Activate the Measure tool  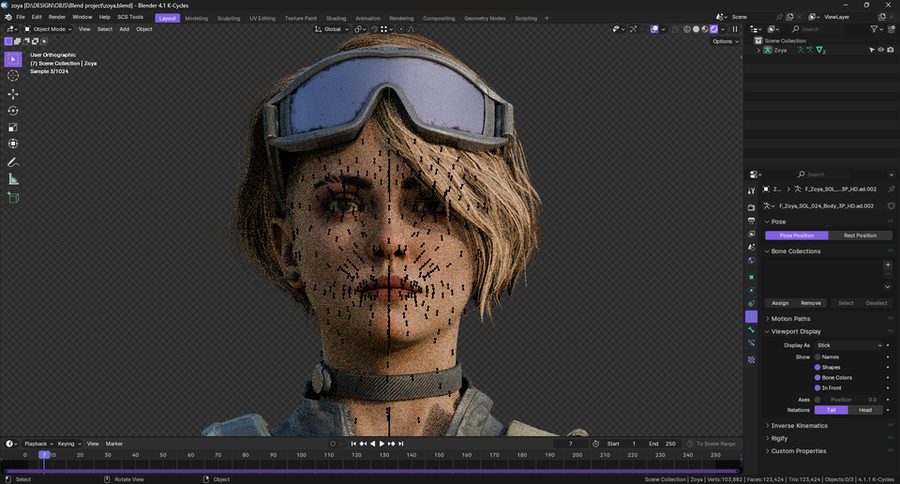click(x=13, y=179)
